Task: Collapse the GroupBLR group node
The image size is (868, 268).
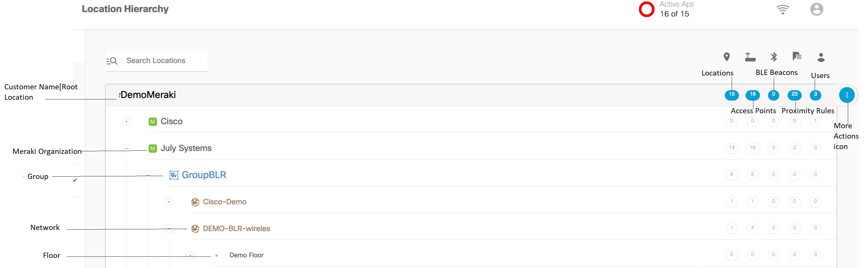Action: coord(147,175)
